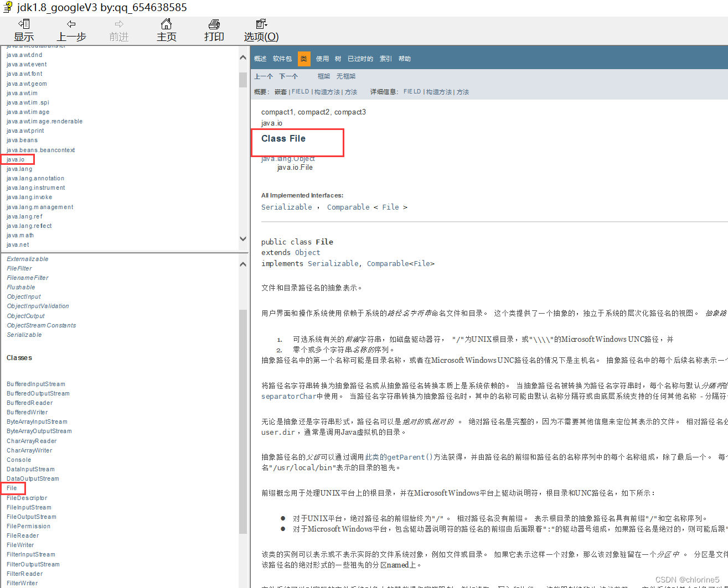Open the 帮助 navigation tab

click(x=405, y=59)
